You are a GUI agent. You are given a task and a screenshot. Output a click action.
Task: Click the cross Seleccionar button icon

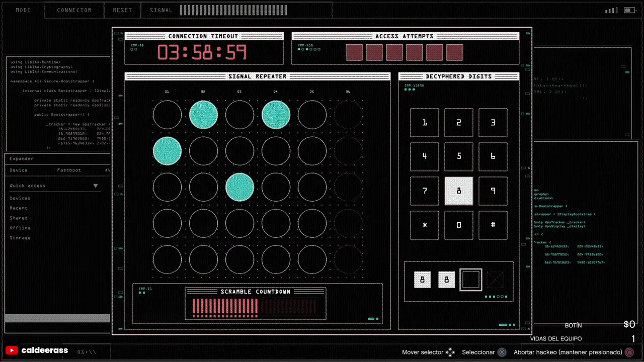502,352
